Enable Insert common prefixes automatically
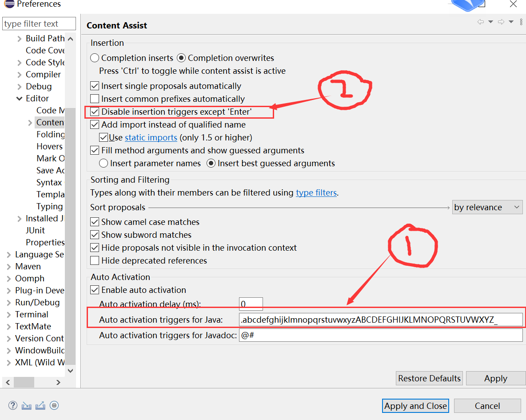The image size is (526, 420). click(x=95, y=99)
